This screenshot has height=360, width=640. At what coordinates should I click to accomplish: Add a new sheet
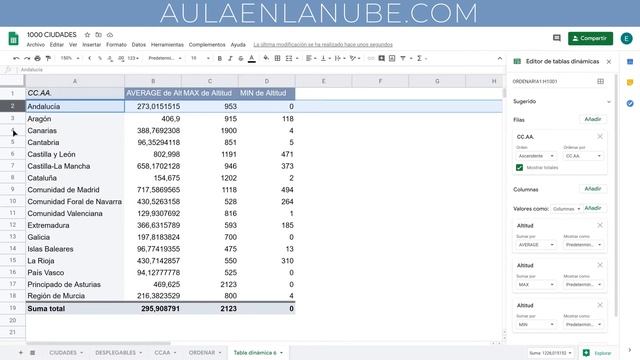point(20,352)
